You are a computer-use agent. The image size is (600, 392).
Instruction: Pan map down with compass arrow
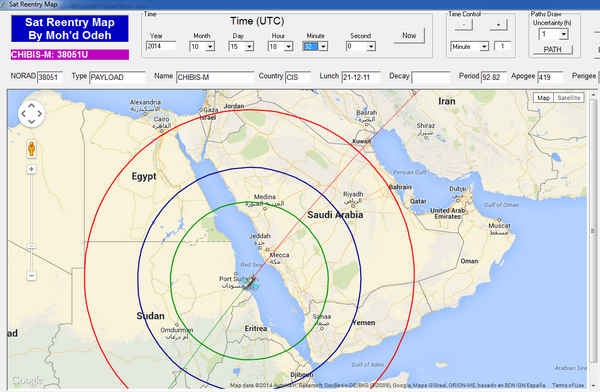click(x=31, y=122)
